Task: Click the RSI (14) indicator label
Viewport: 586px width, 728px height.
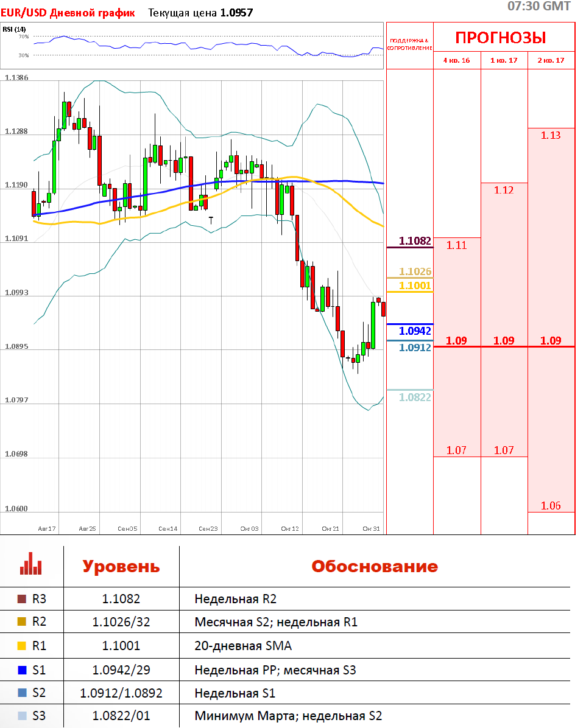Action: click(14, 29)
